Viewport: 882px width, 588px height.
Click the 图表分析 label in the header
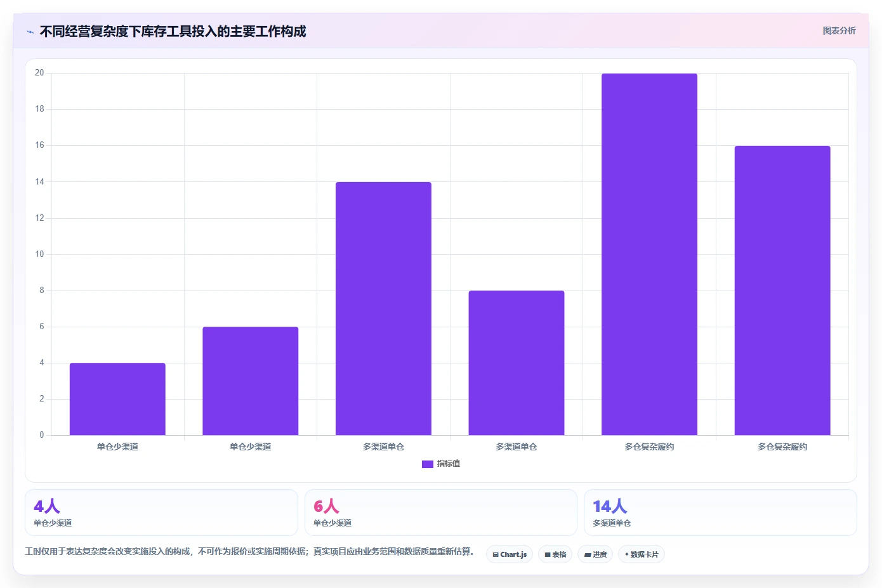(839, 30)
